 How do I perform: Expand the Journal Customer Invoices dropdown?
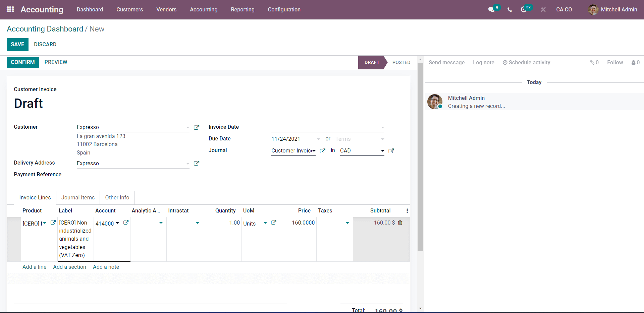pos(314,151)
